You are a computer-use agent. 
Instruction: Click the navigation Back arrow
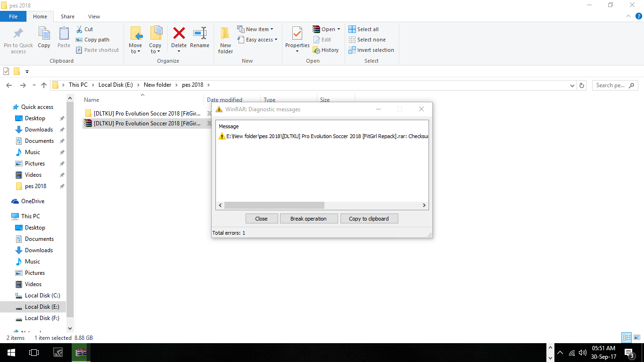point(9,85)
